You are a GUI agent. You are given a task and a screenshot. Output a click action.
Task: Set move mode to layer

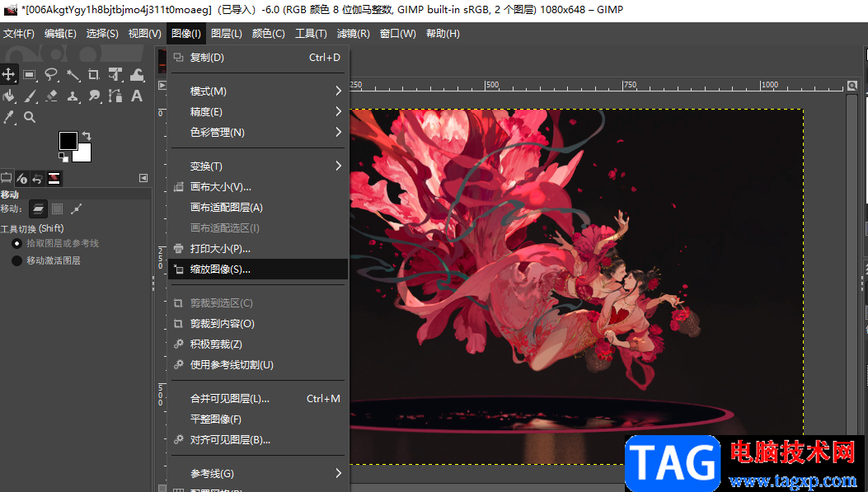38,209
